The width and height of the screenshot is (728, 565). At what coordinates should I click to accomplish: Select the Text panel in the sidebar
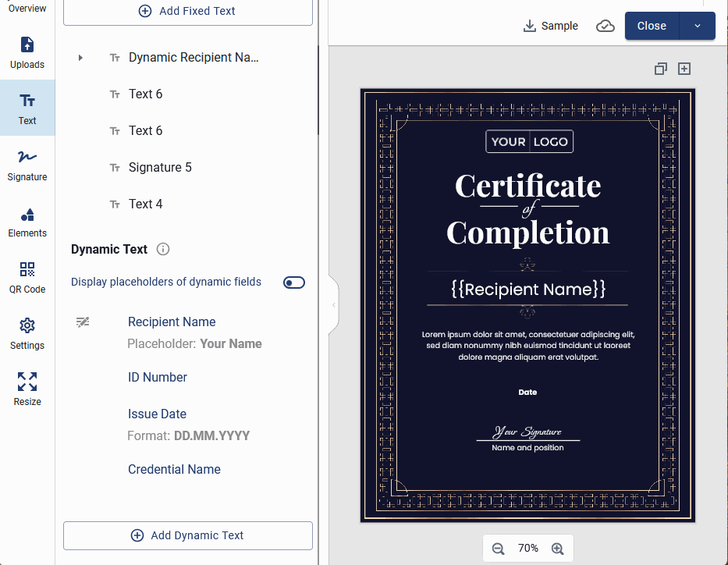pos(27,108)
